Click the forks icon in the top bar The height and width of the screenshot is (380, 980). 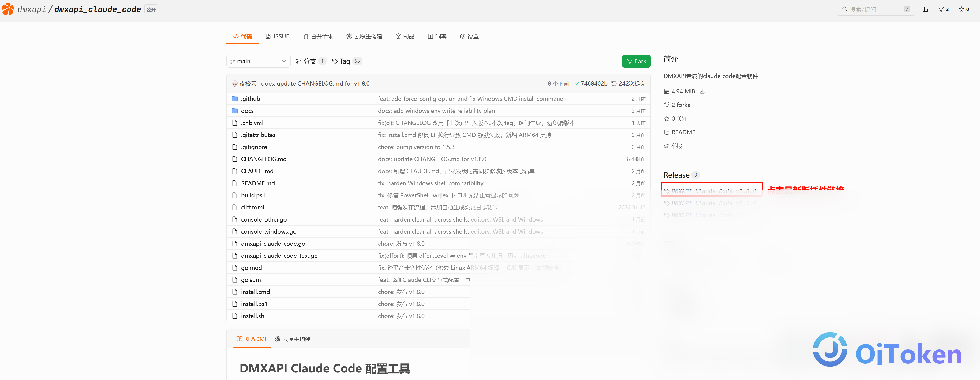pos(941,9)
